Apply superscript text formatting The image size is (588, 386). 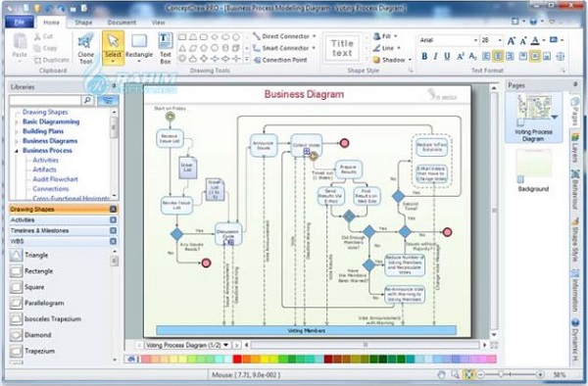pyautogui.click(x=461, y=56)
